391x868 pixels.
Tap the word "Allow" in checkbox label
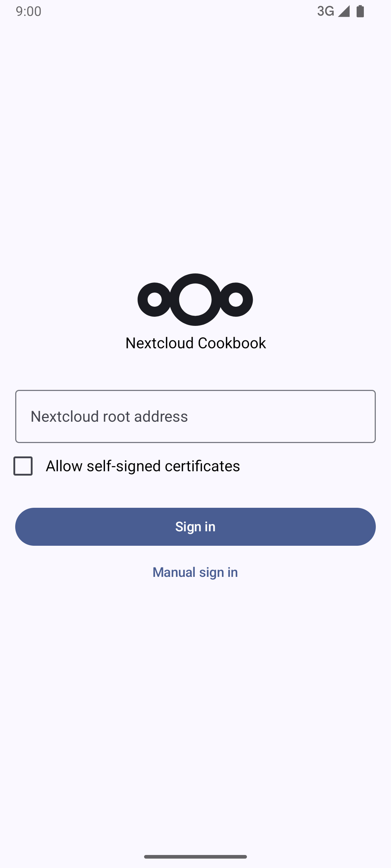pos(64,466)
